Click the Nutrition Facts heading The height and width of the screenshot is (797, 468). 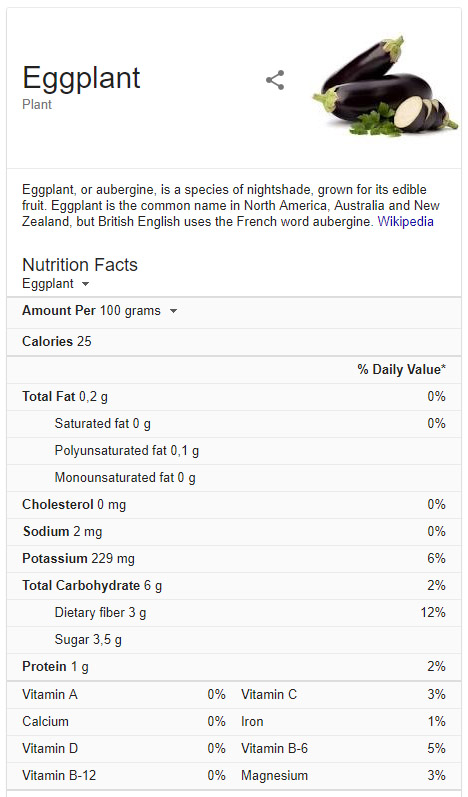click(80, 264)
